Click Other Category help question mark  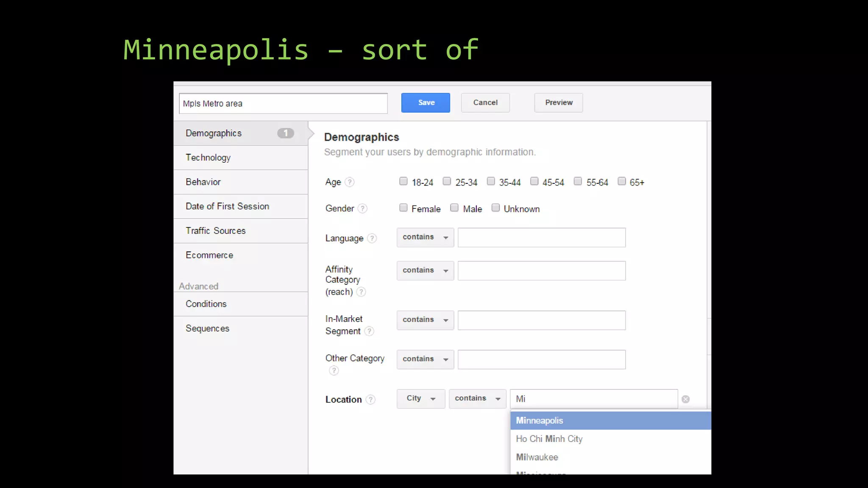334,371
